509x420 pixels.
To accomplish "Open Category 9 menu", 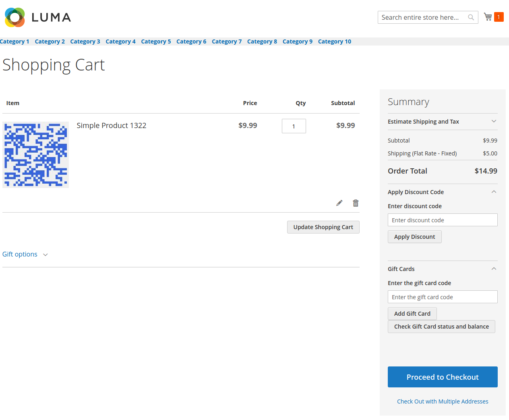I will (298, 41).
